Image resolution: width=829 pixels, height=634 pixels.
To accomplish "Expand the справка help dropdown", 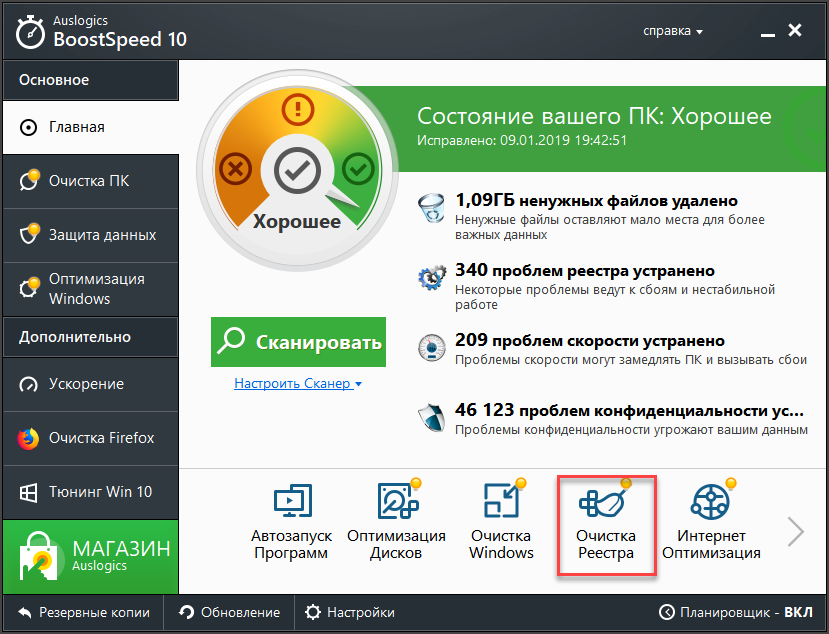I will 672,31.
